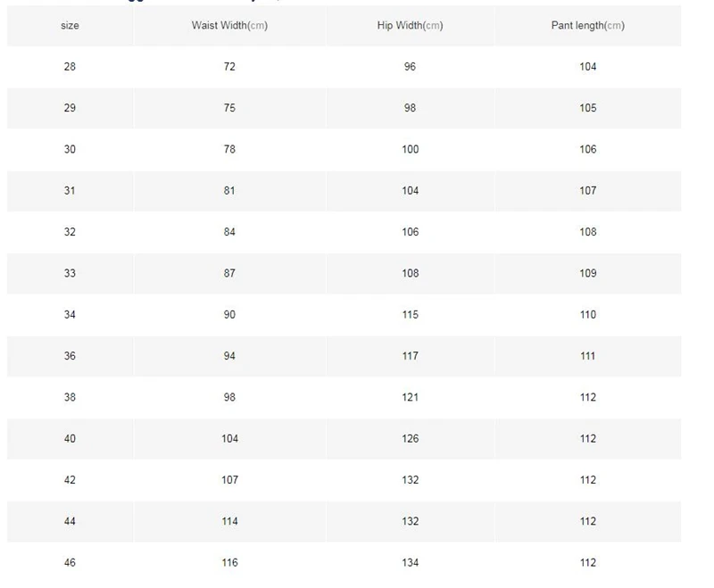Click hip width 126 in size 40 row
Viewport: 714px width, 588px height.
coord(411,439)
